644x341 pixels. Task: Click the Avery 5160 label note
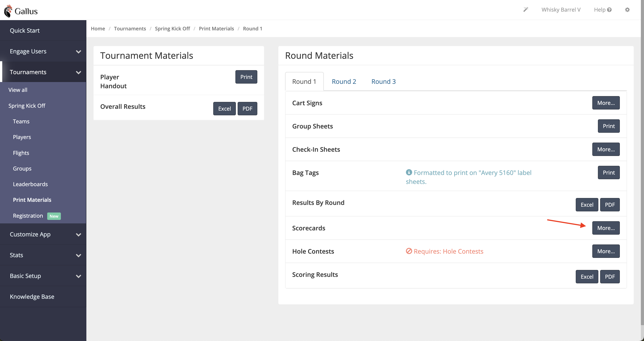click(x=468, y=177)
